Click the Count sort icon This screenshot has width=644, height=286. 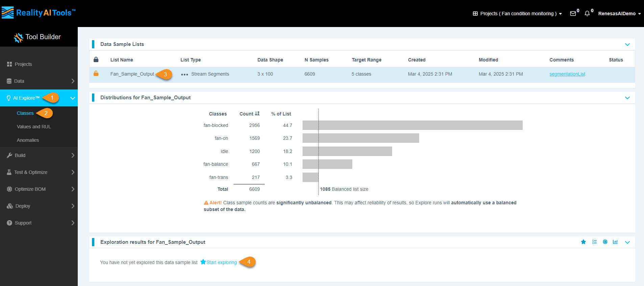(257, 114)
